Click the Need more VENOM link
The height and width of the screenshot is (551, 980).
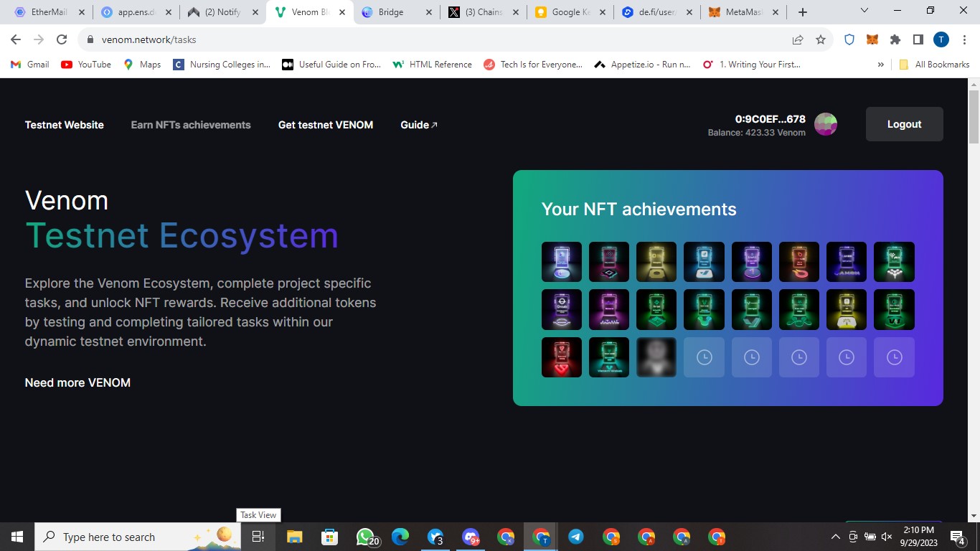coord(77,382)
